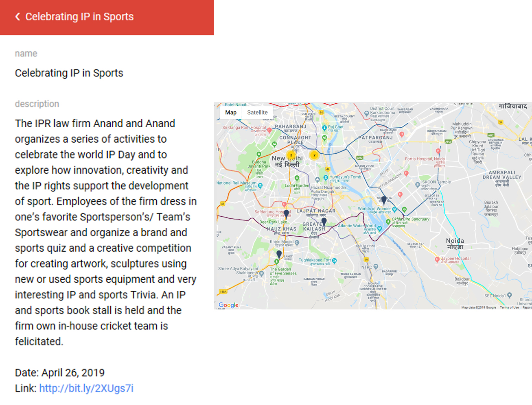Click the ISKCON Temple place icon
532x405 pixels.
click(418, 185)
